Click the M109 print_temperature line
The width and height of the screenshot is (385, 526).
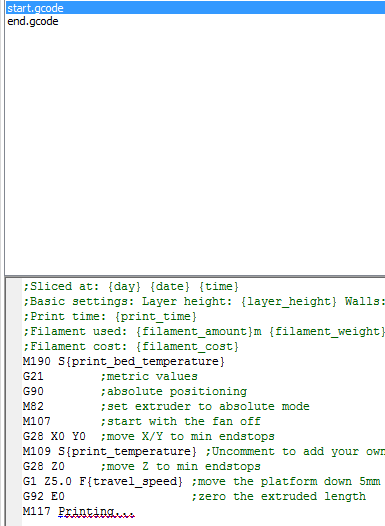204,452
